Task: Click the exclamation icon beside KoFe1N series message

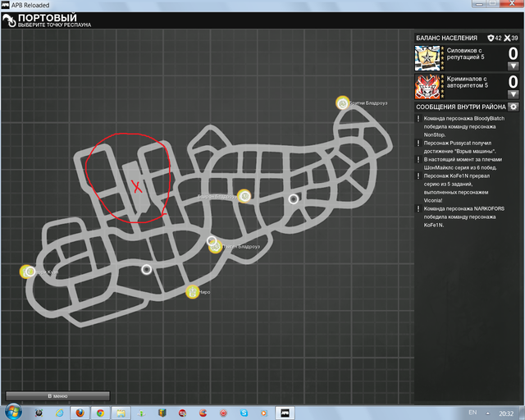Action: (418, 176)
